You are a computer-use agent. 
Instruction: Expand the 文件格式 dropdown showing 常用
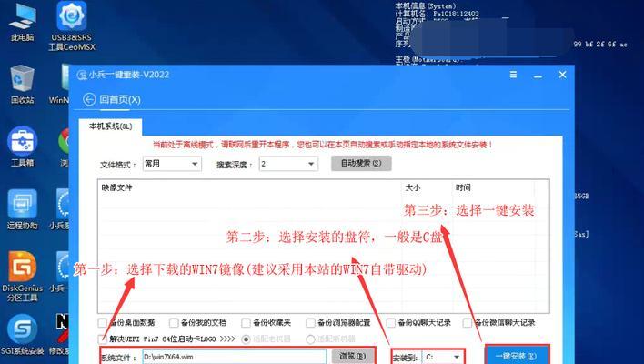(x=172, y=164)
